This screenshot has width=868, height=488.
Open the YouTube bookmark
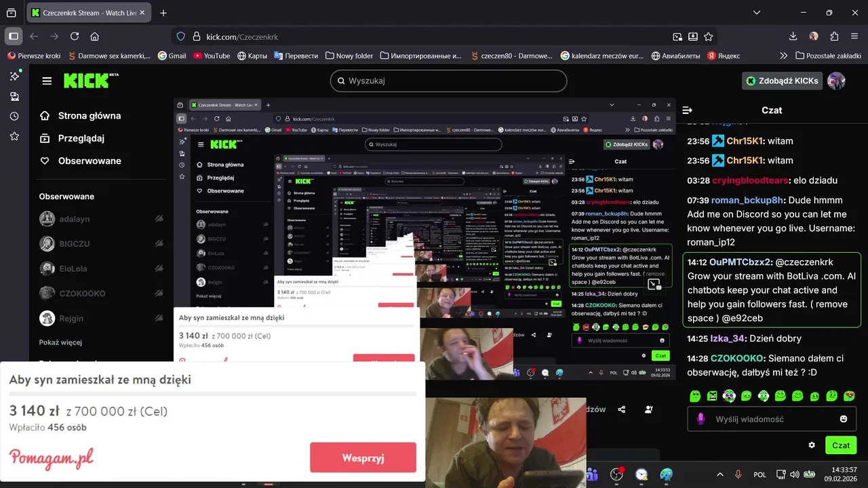click(x=212, y=56)
